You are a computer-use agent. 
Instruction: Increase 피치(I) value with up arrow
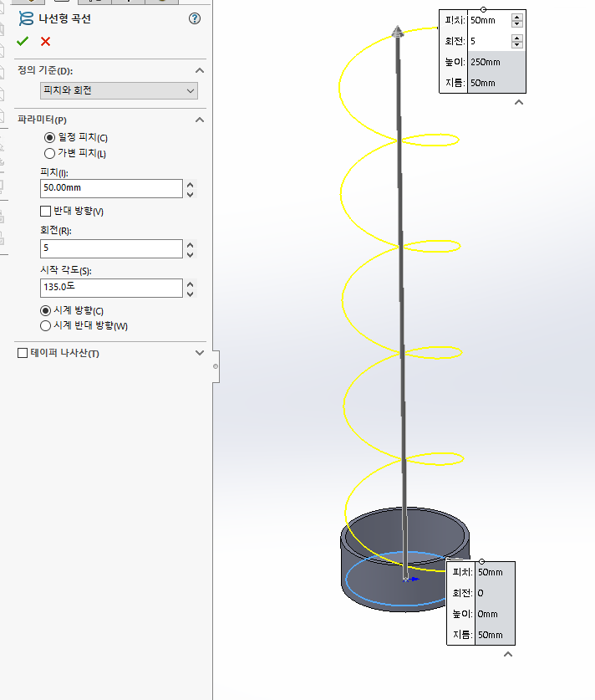[x=191, y=184]
